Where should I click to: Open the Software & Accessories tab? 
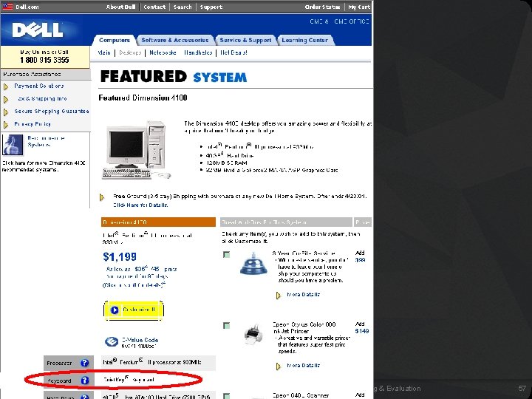(174, 40)
